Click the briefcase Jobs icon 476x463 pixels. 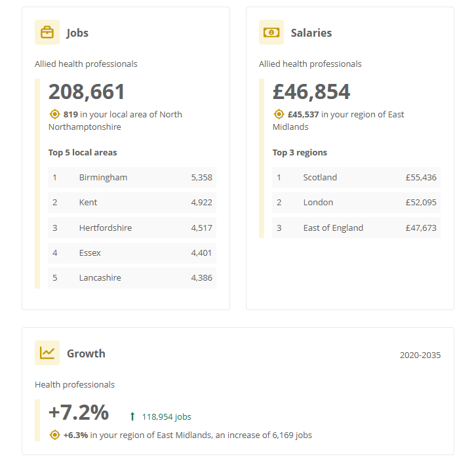47,32
